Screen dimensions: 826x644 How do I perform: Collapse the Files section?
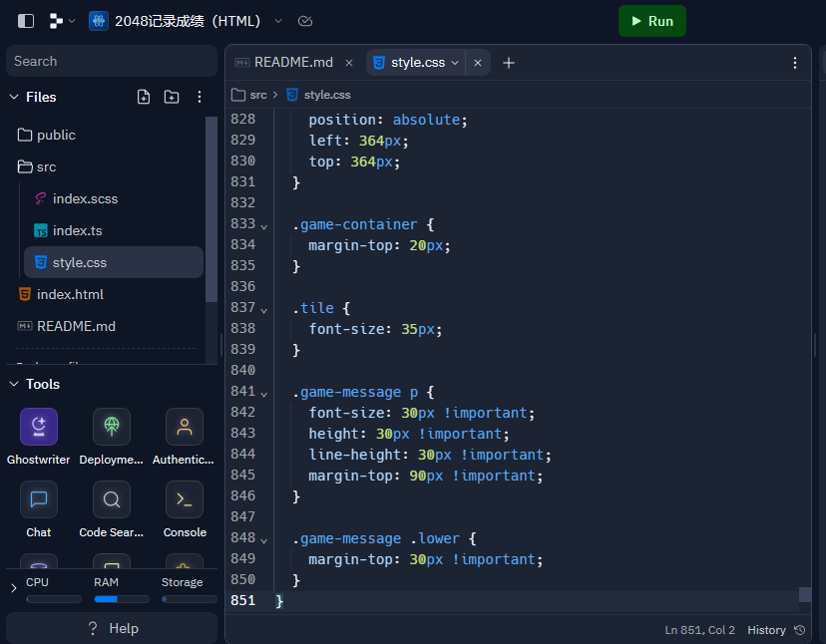(14, 97)
